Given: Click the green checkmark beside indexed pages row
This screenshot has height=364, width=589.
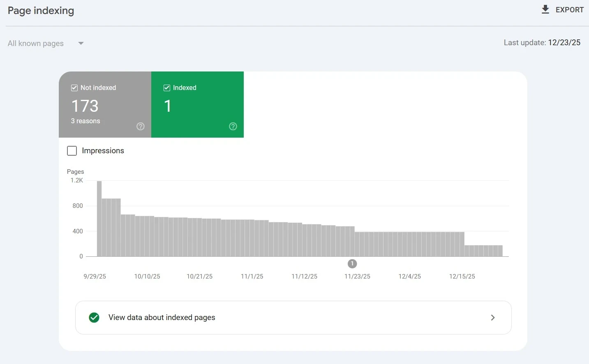Looking at the screenshot, I should click(94, 318).
